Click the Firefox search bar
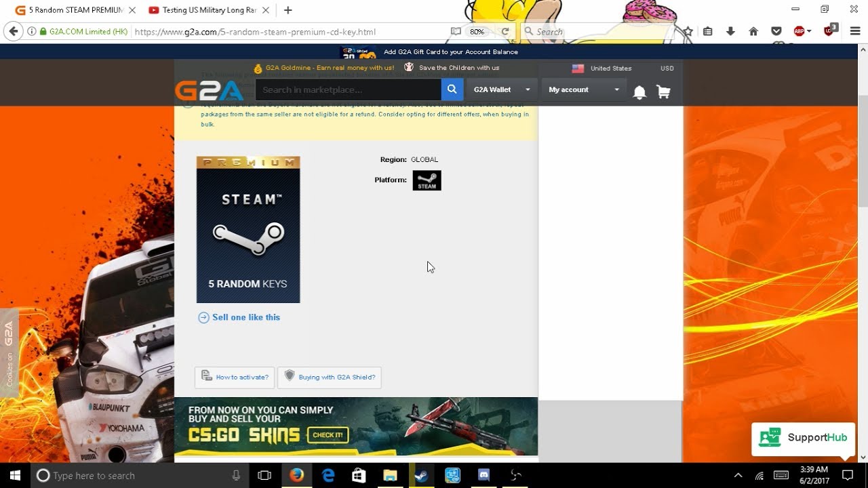 tap(600, 32)
